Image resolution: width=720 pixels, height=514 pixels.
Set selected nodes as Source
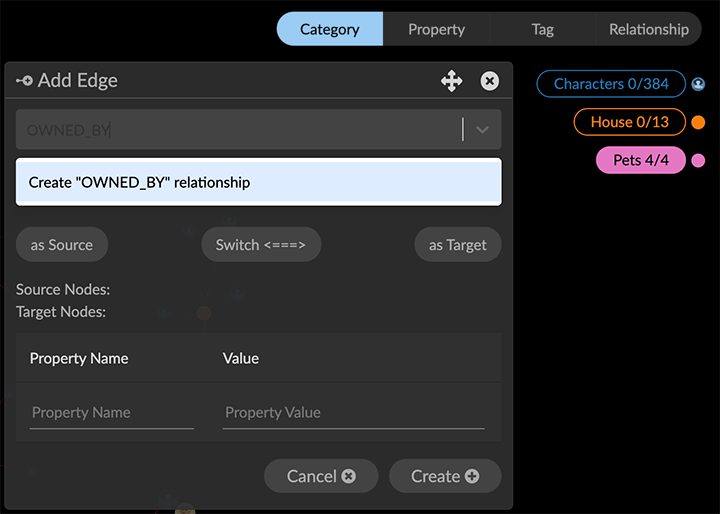62,245
